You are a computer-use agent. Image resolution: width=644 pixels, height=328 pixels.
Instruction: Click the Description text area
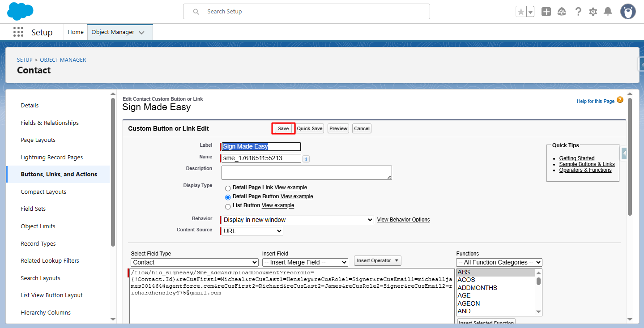[307, 173]
